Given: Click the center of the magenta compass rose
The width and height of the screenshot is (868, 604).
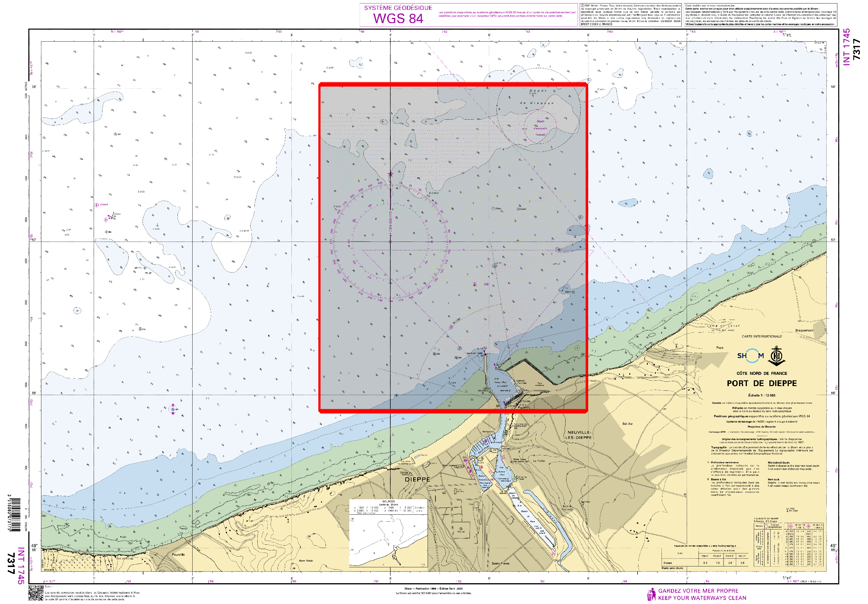Looking at the screenshot, I should tap(390, 242).
